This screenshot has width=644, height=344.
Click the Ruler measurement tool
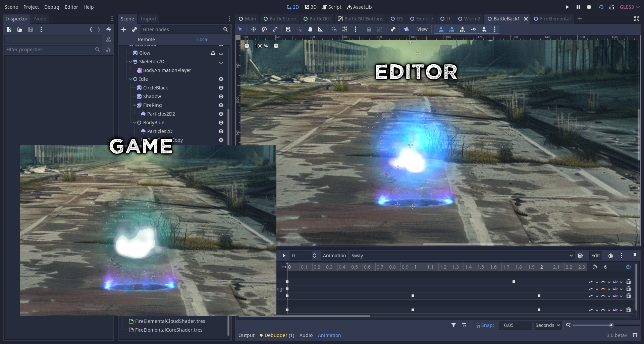click(x=321, y=29)
